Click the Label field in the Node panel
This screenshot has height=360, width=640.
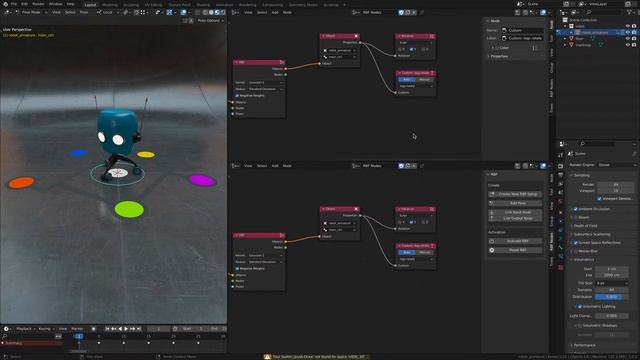pyautogui.click(x=522, y=38)
